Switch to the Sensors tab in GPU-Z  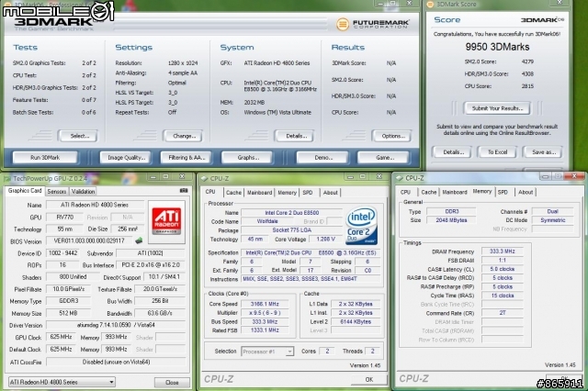coord(57,192)
